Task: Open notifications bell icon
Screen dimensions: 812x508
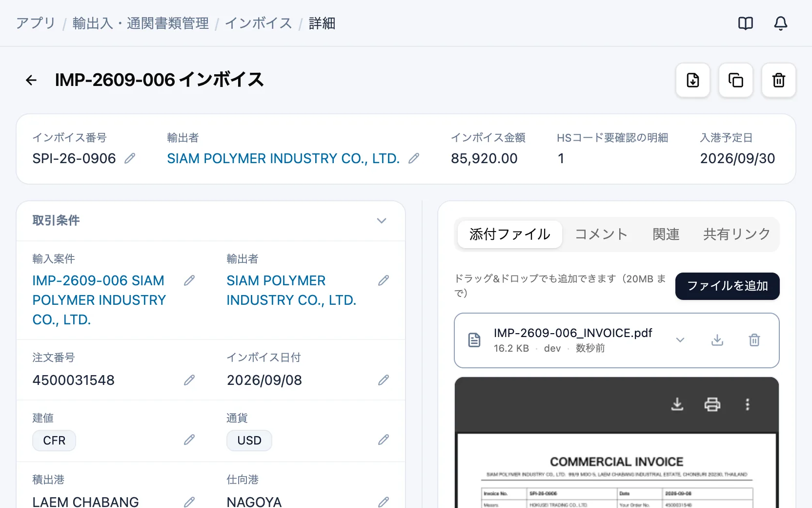Action: coord(781,23)
